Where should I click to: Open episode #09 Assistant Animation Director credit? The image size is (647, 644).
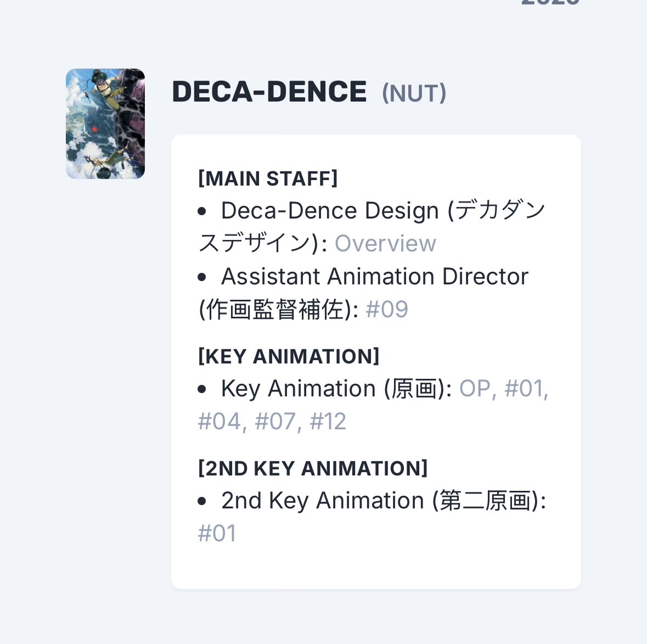pos(387,309)
